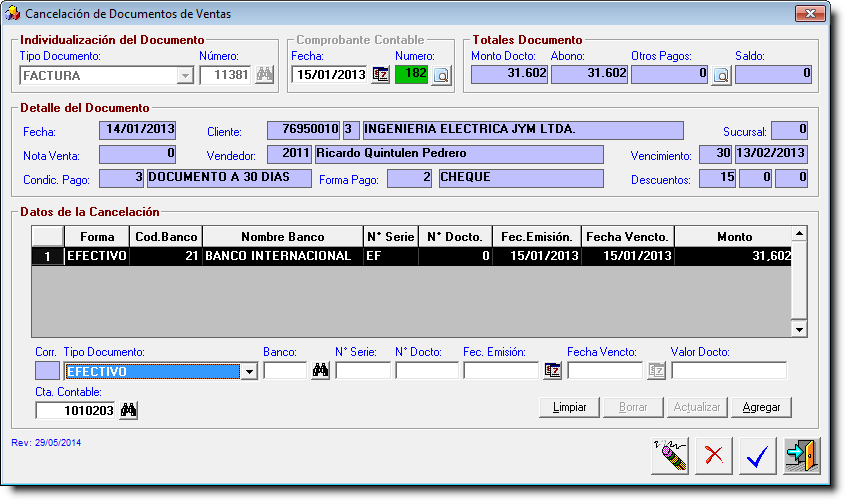
Task: Open the Otros Pagos detail magnifier icon
Action: coord(721,75)
